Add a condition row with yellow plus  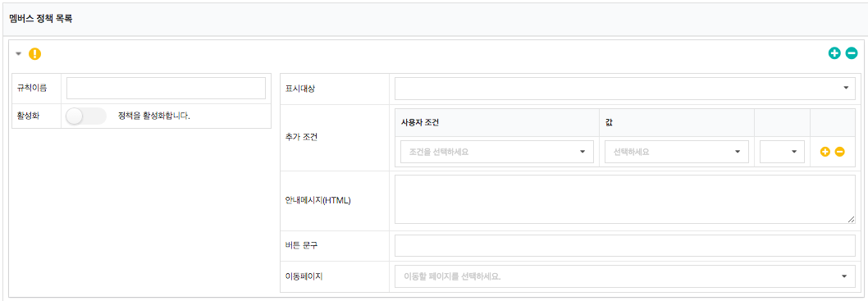pyautogui.click(x=825, y=152)
